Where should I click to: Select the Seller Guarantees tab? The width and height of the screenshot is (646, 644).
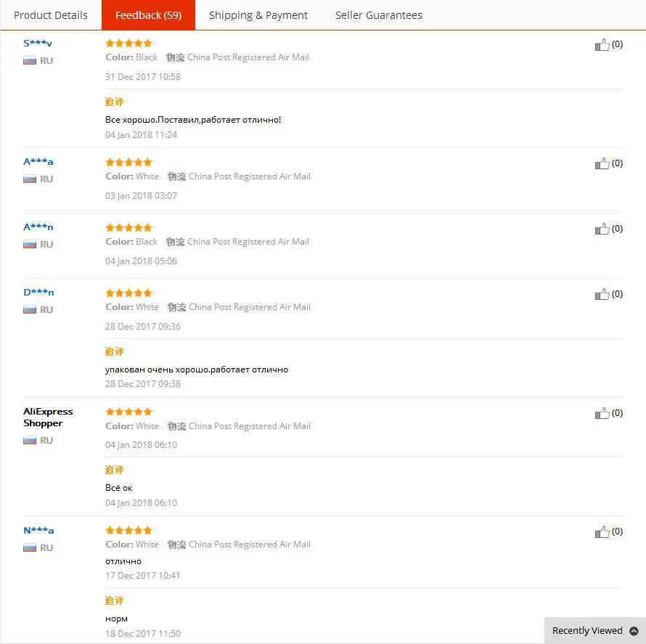pos(379,15)
